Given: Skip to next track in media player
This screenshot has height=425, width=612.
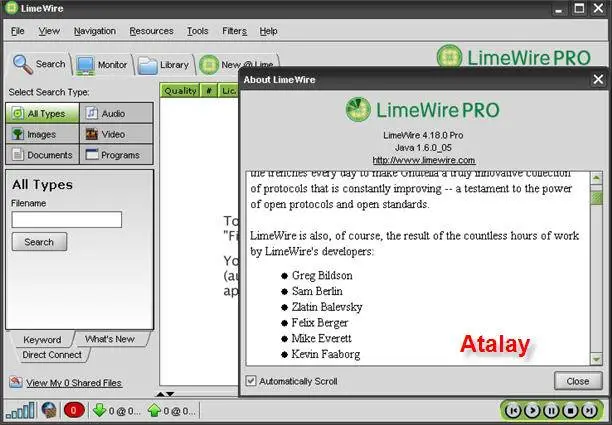Looking at the screenshot, I should (x=589, y=411).
